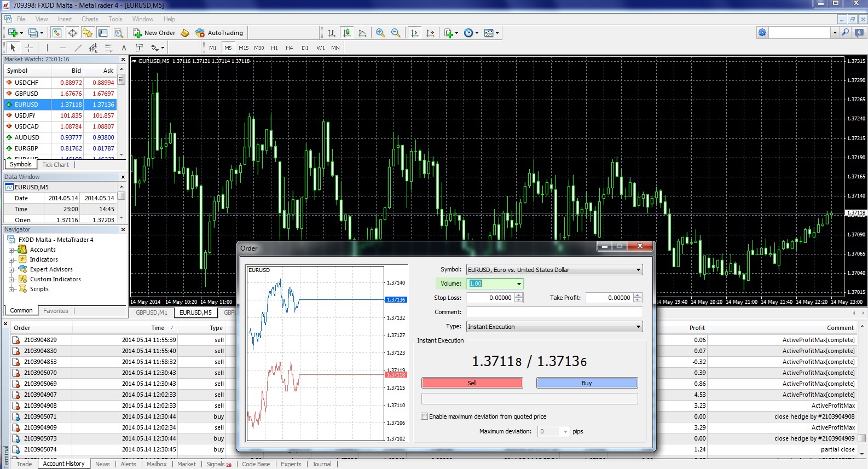Open the Insert menu

(x=65, y=19)
